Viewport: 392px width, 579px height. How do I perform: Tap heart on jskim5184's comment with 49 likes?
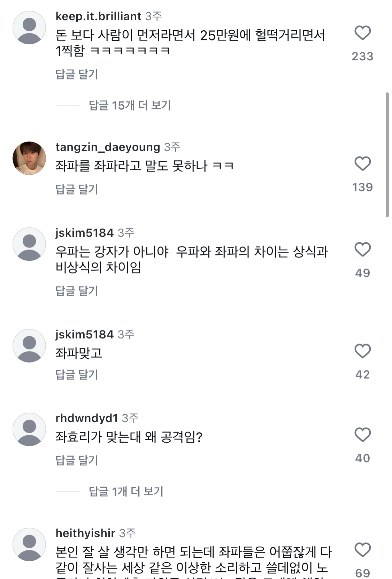pyautogui.click(x=362, y=250)
